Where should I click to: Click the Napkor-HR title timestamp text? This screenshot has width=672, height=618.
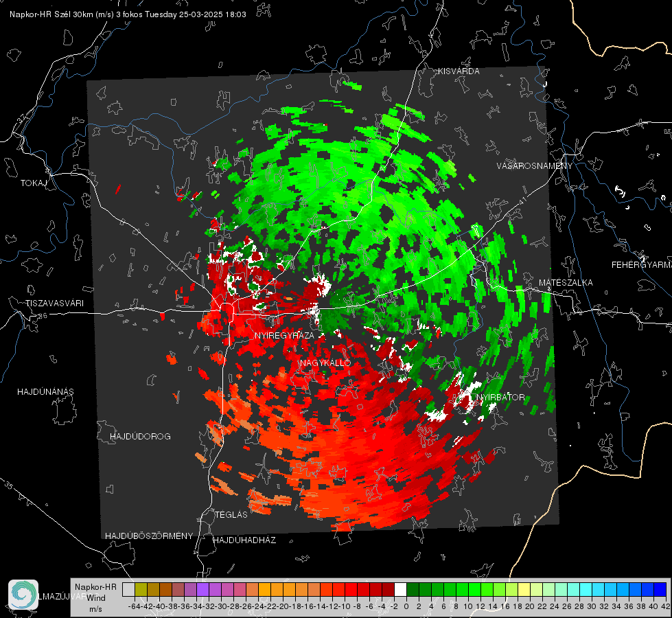pos(128,14)
